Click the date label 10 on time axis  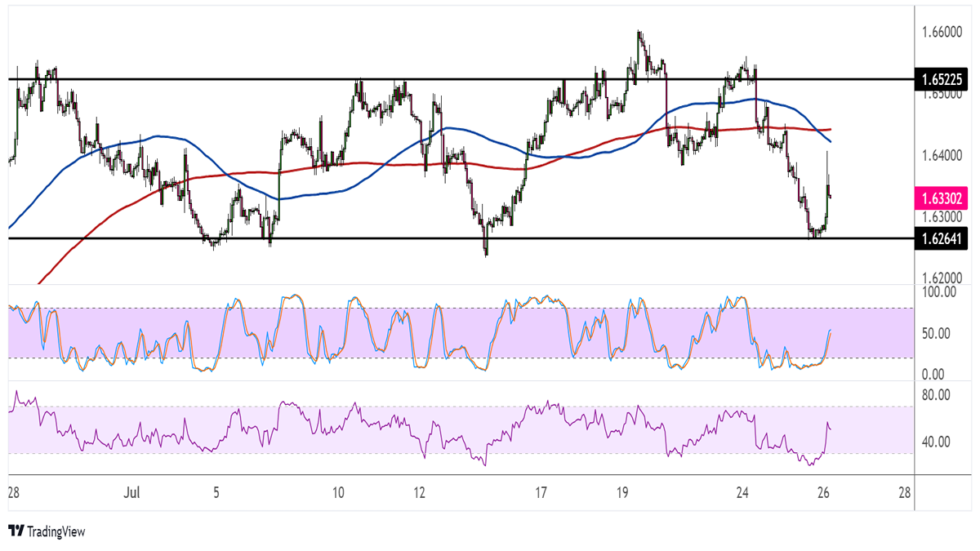pos(339,493)
